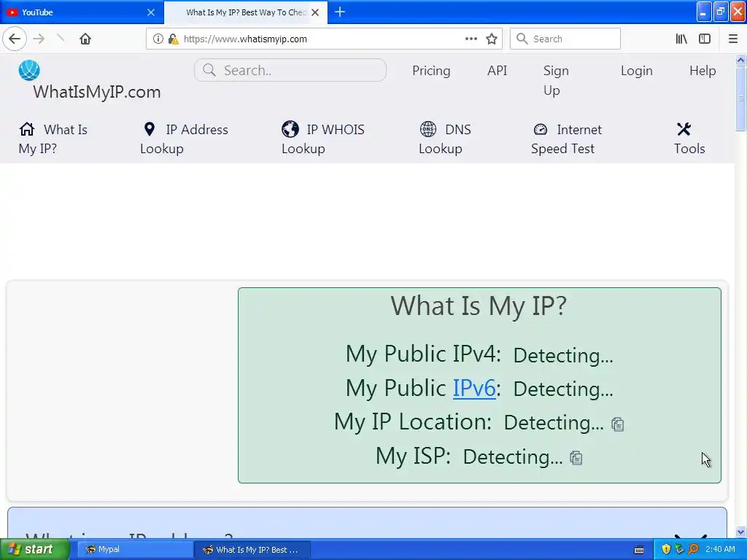Copy My IP Location value icon
747x560 pixels.
click(x=618, y=424)
